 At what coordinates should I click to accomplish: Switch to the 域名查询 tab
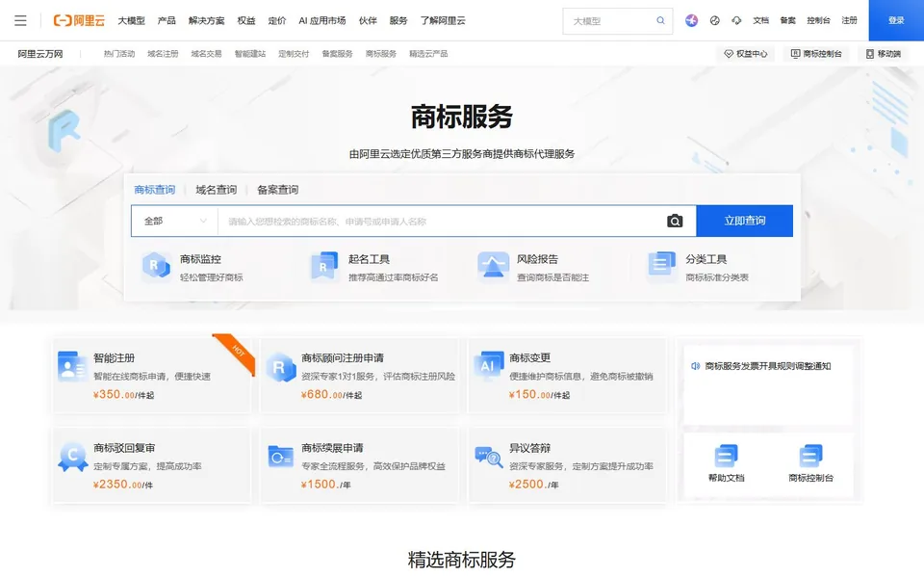point(217,190)
